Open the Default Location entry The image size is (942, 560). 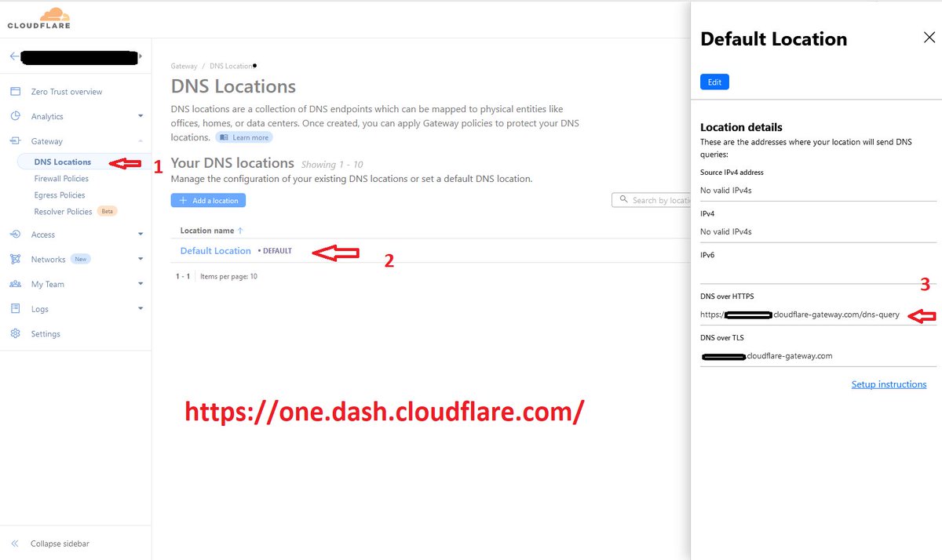click(x=215, y=251)
